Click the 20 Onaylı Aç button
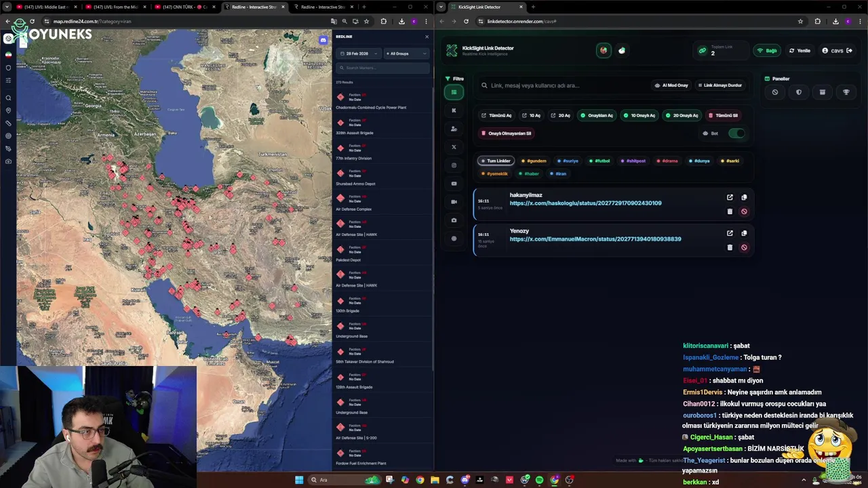 [x=682, y=116]
